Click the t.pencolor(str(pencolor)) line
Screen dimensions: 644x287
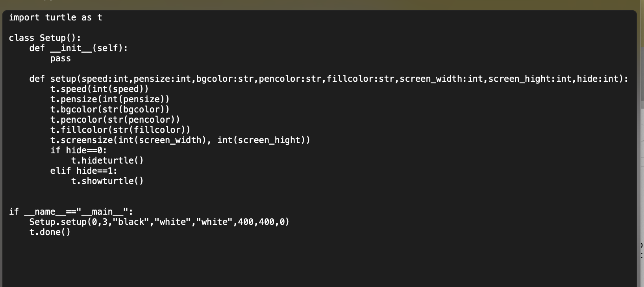(115, 120)
